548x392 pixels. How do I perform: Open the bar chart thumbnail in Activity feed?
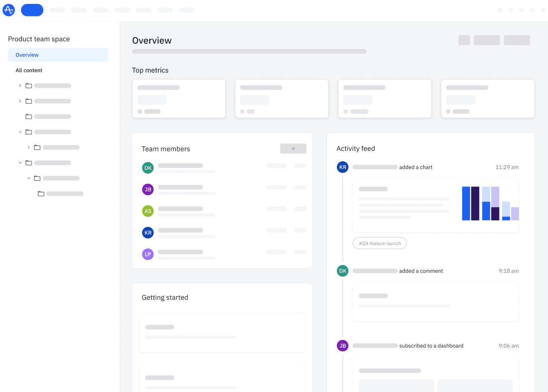pyautogui.click(x=490, y=203)
